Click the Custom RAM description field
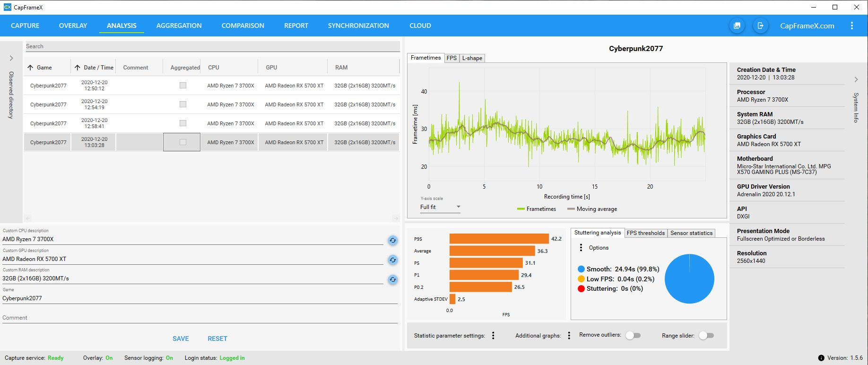 coord(192,278)
